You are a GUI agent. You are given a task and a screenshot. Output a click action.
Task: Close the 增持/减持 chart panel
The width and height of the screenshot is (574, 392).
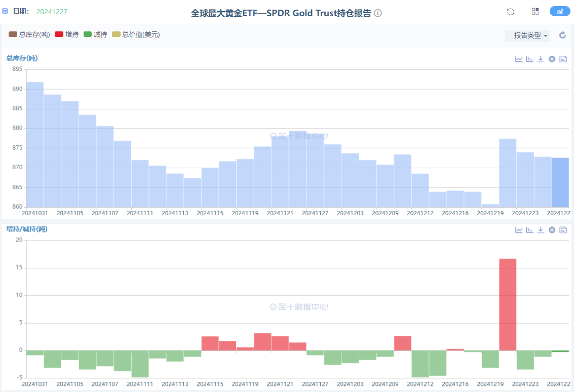(x=552, y=229)
